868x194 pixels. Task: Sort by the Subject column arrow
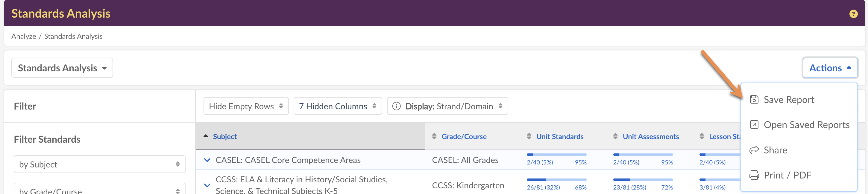(206, 136)
